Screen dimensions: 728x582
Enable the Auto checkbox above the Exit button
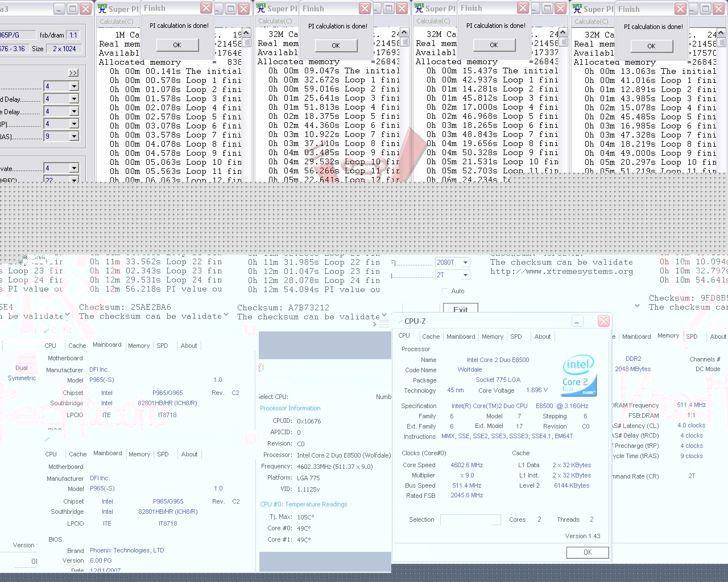(x=445, y=291)
